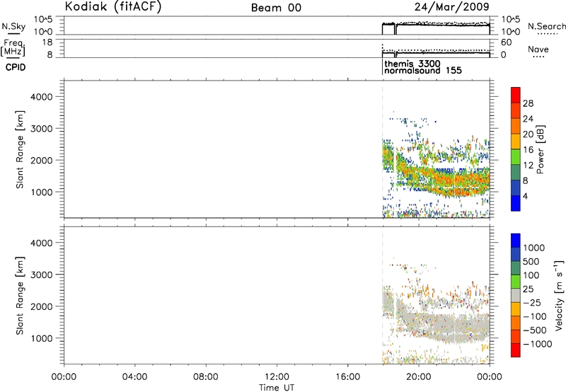
Task: Click the 'Nave' legend label
Action: (x=538, y=49)
